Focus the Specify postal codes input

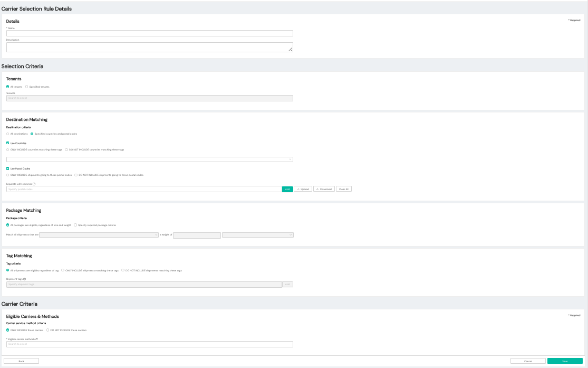pyautogui.click(x=144, y=189)
